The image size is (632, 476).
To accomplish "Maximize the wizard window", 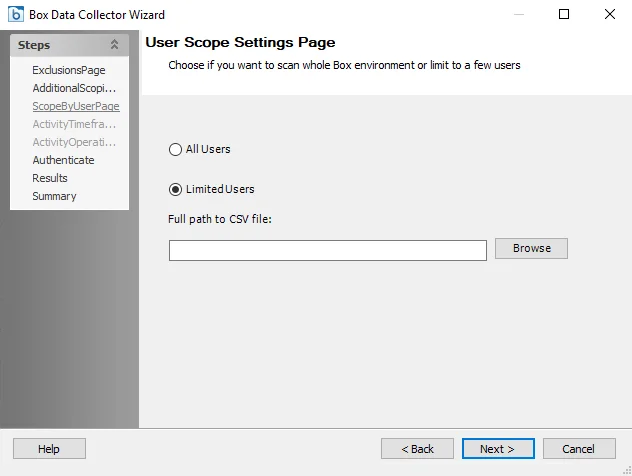I will (564, 15).
